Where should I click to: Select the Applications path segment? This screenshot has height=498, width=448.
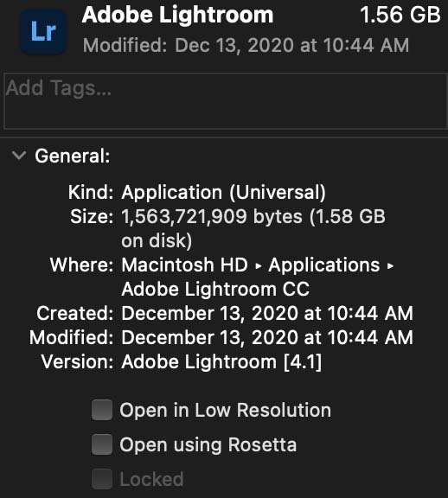point(324,265)
